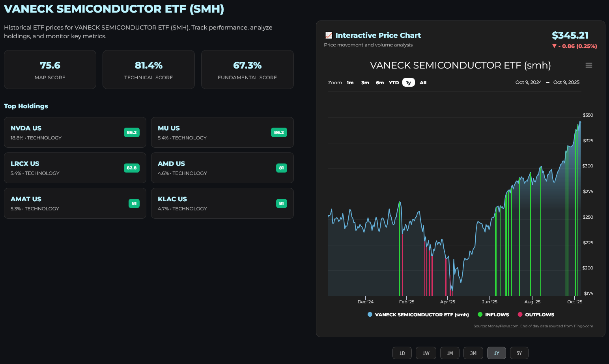Click the $345.21 current price

570,35
